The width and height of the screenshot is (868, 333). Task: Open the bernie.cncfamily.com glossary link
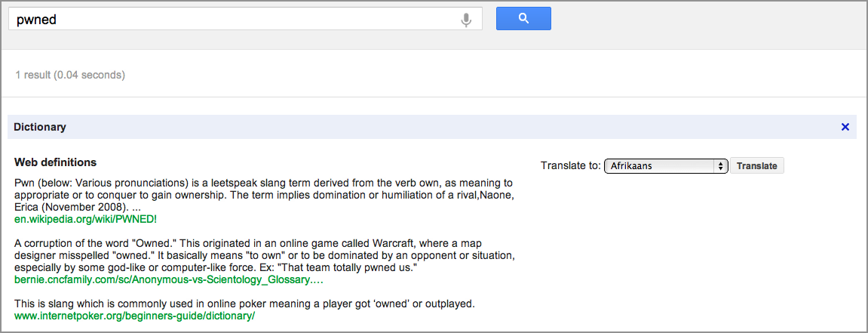pos(169,280)
